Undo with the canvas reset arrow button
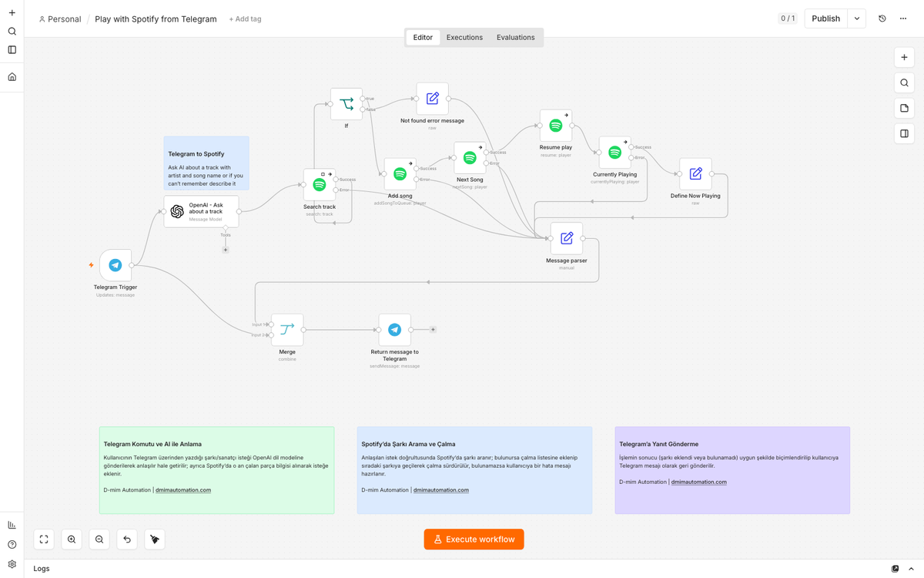Viewport: 924px width, 578px height. (x=127, y=539)
